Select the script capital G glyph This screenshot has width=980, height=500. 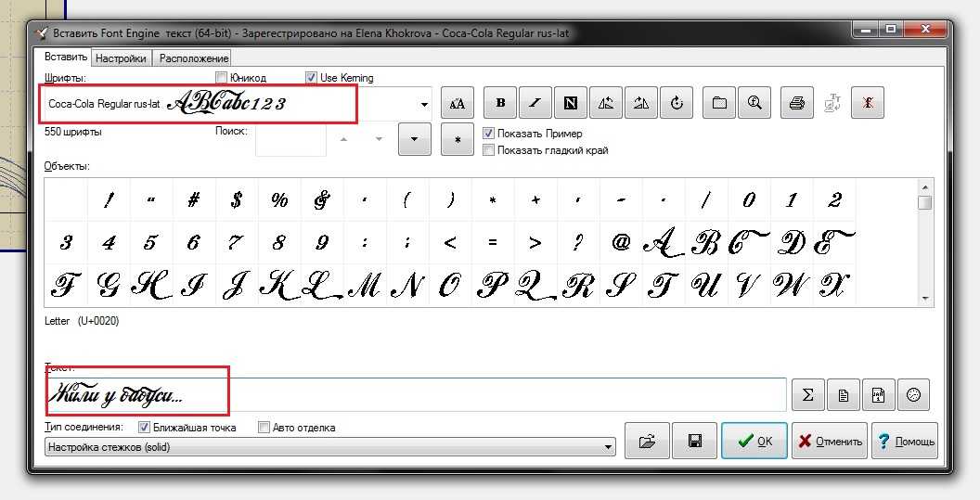(109, 286)
